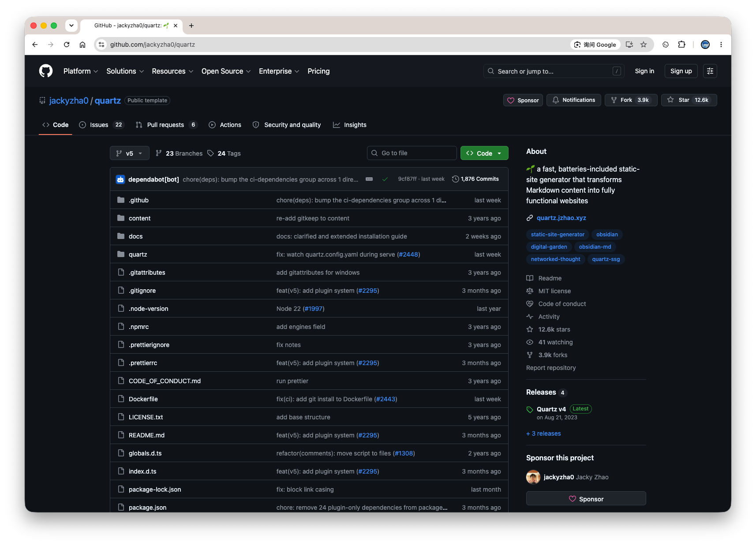Open the README.md file
The height and width of the screenshot is (545, 756).
point(146,435)
